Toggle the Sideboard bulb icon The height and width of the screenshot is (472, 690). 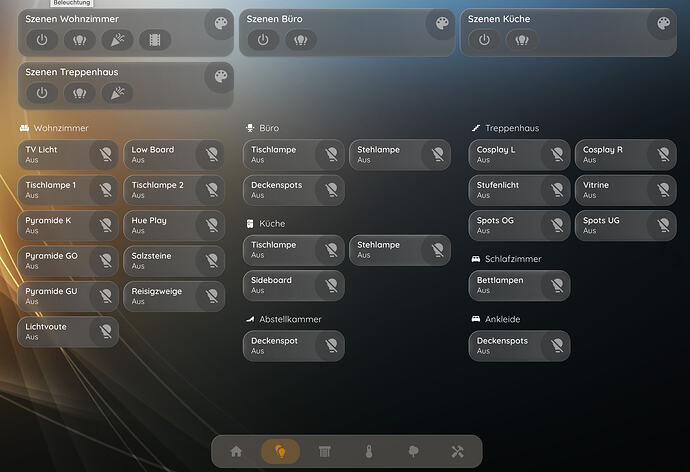(331, 285)
